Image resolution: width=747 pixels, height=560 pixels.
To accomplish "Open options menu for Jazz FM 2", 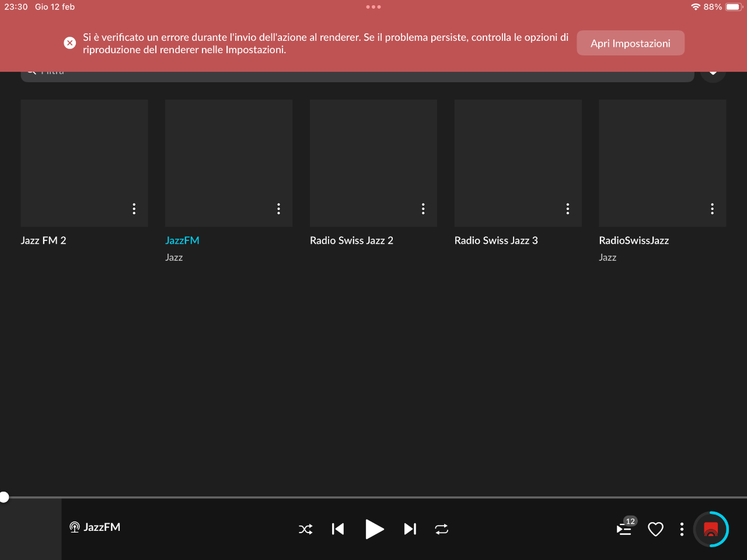I will (x=134, y=209).
